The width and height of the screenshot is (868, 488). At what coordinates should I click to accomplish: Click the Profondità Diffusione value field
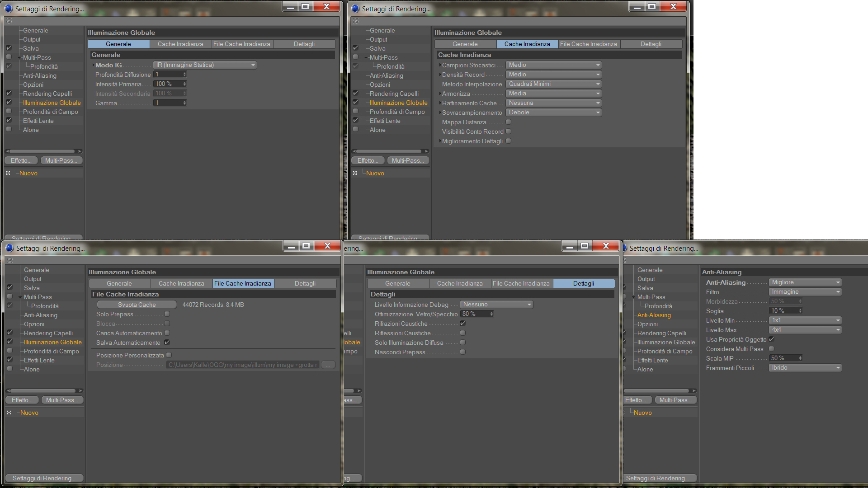tap(168, 75)
